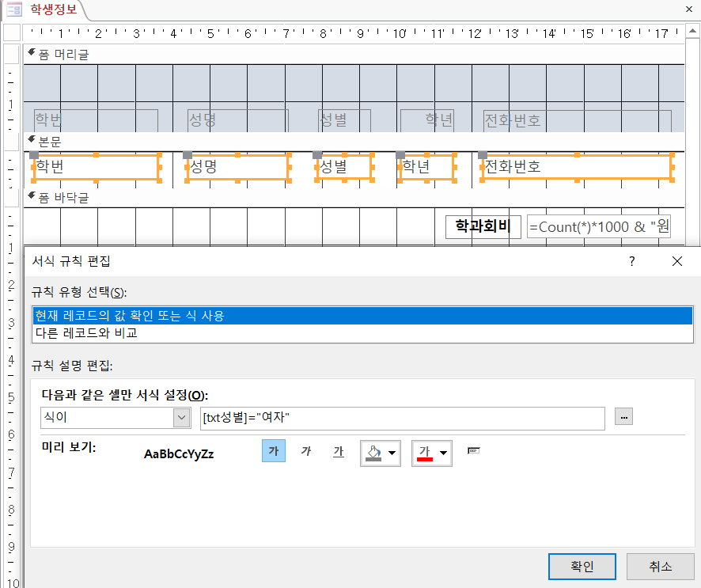The image size is (701, 588).
Task: Click the background fill bucket icon
Action: click(x=373, y=453)
